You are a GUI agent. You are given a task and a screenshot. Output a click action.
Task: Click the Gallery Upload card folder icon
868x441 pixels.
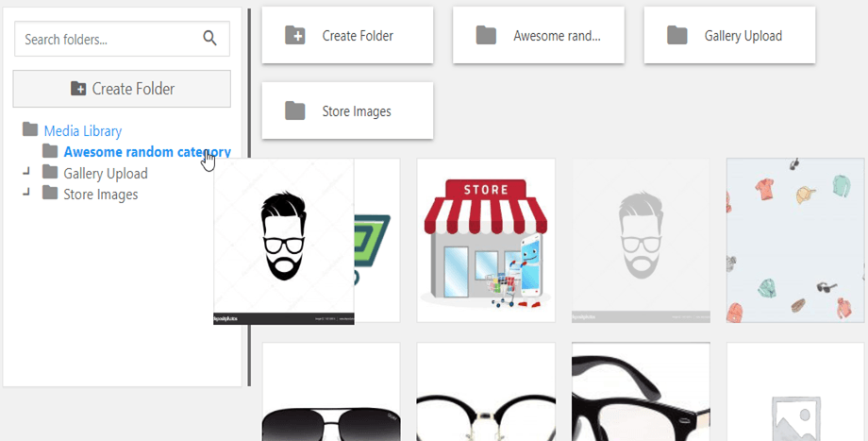[676, 36]
